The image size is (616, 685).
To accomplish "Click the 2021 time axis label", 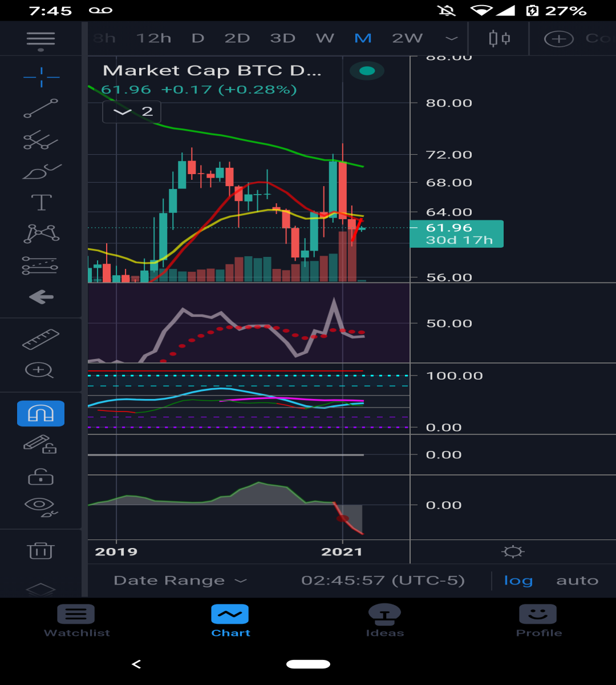I will (x=342, y=551).
